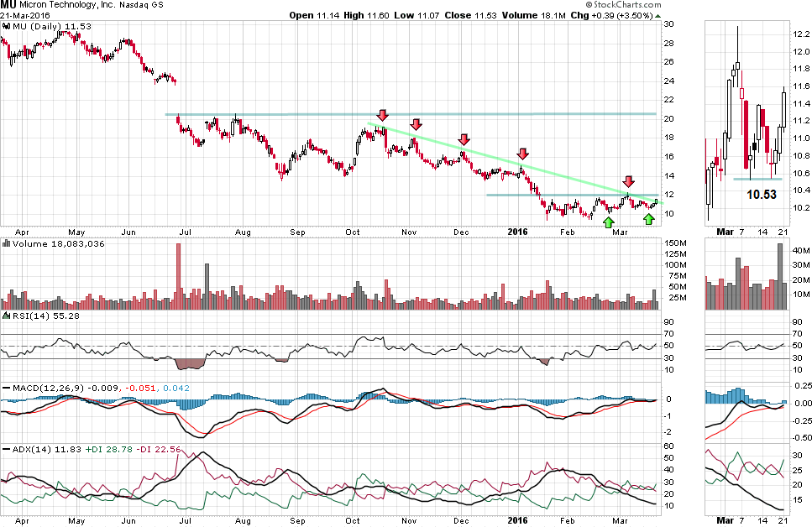Click the ADX(14) 11.83 indicator label
The height and width of the screenshot is (527, 812).
[x=47, y=449]
